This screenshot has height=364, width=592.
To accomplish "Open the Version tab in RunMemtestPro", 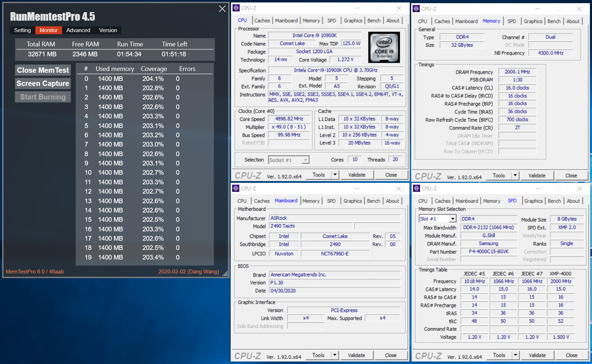I will 108,30.
